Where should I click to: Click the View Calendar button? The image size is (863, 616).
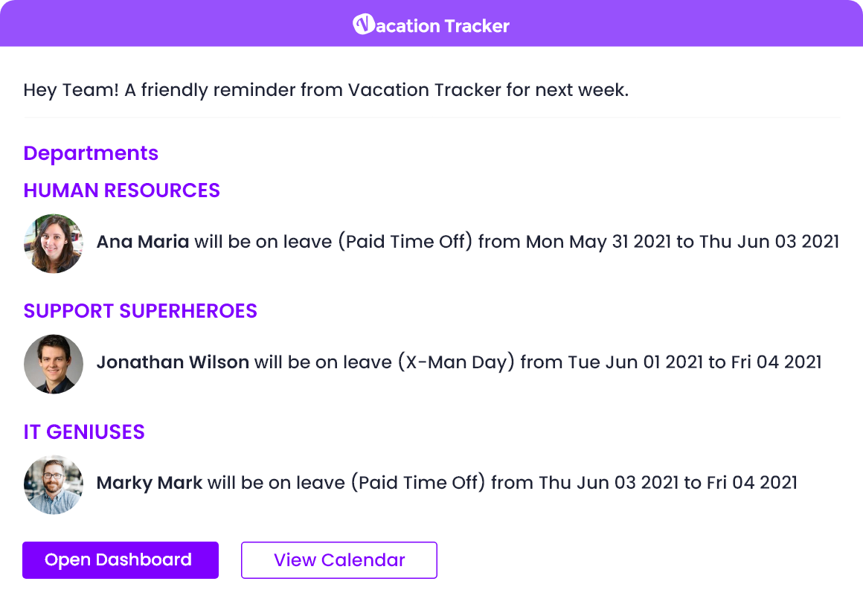click(x=339, y=560)
